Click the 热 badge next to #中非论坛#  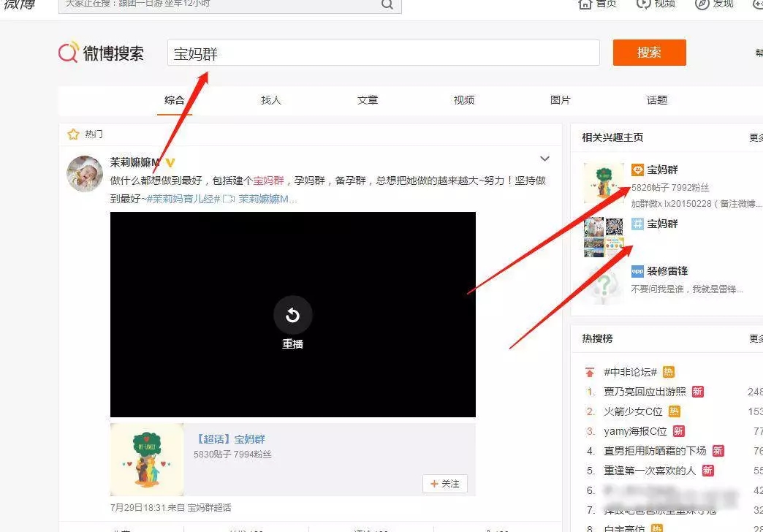tap(669, 373)
